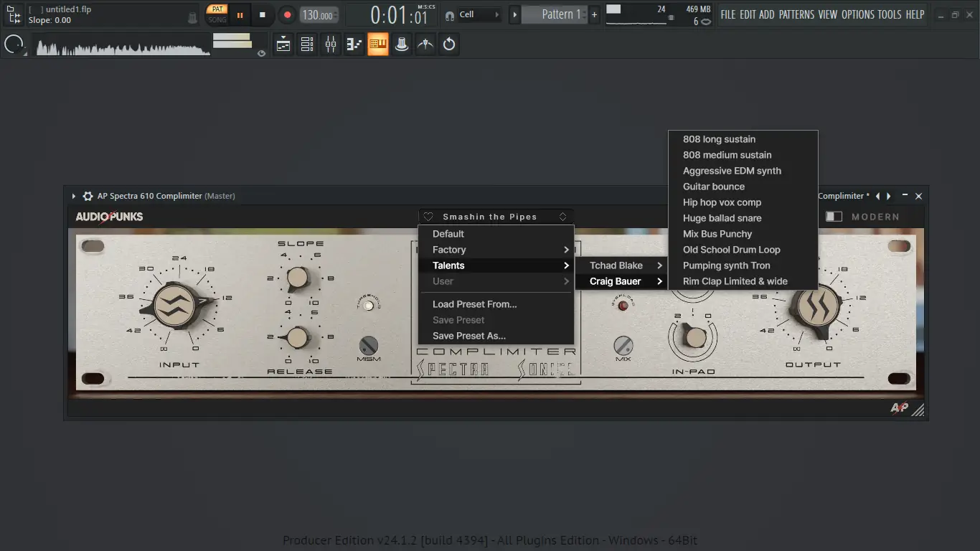Screen dimensions: 980x551
Task: Favorite the preset with heart icon
Action: click(428, 217)
